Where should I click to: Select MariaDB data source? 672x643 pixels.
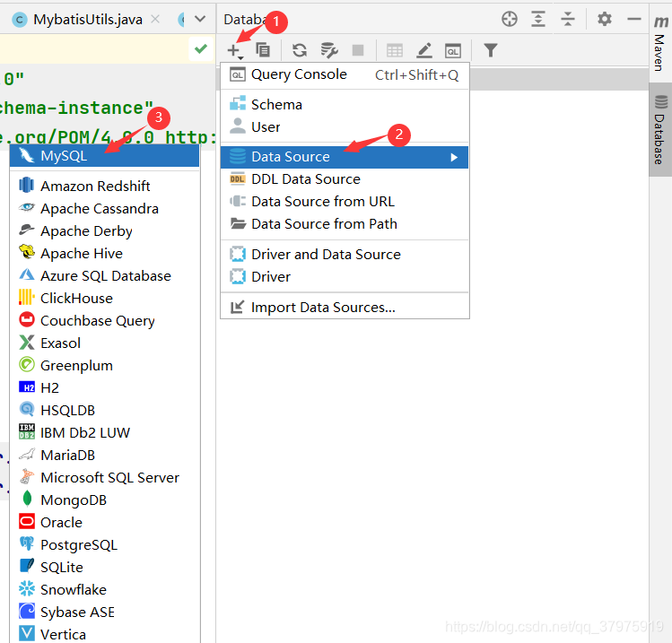point(105,456)
